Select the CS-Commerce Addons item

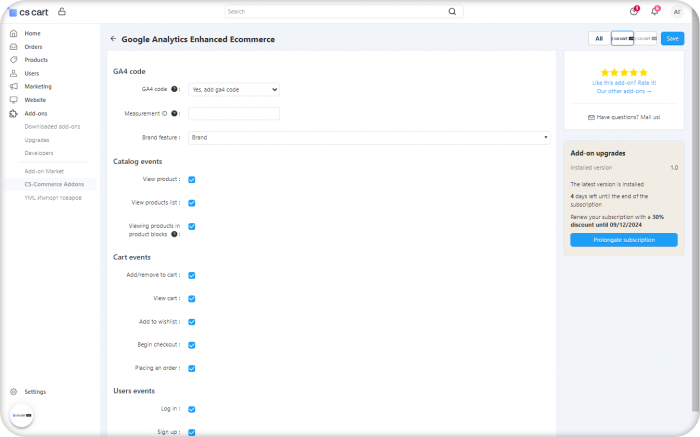point(54,184)
